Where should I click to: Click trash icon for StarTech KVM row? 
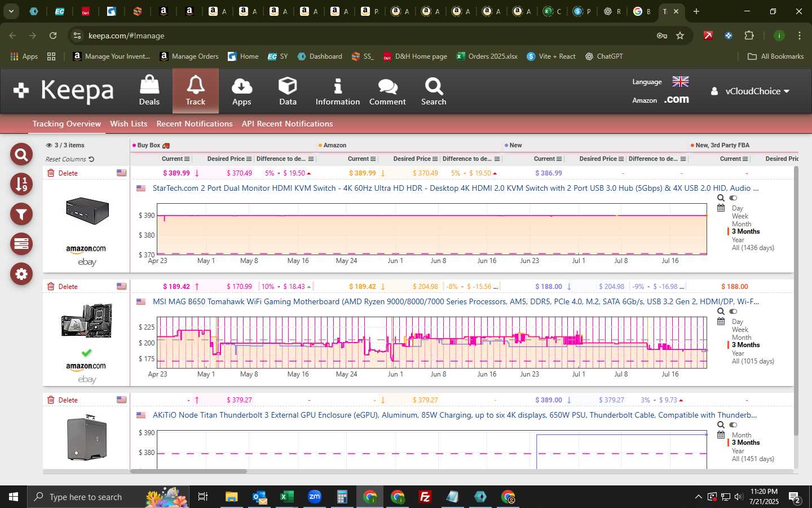pyautogui.click(x=51, y=173)
